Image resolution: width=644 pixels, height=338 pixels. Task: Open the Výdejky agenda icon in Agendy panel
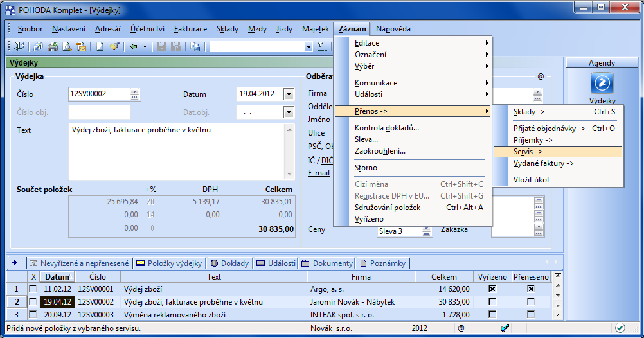coord(602,84)
